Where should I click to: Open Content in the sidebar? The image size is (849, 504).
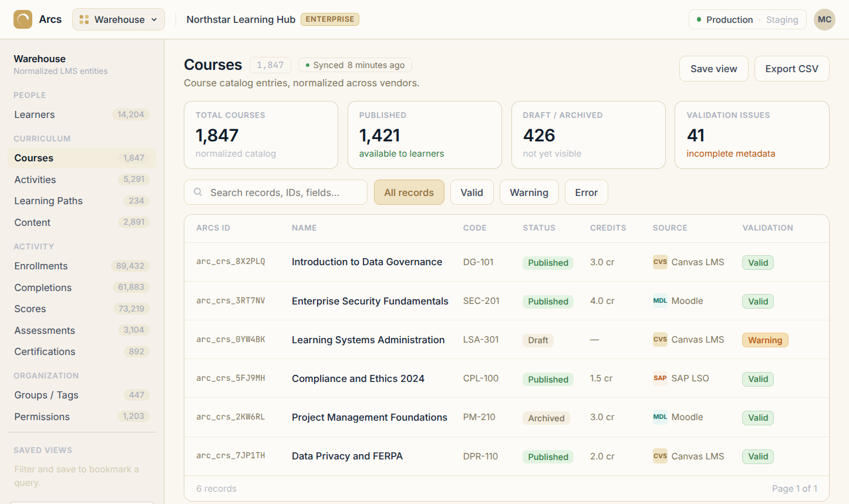(82, 222)
